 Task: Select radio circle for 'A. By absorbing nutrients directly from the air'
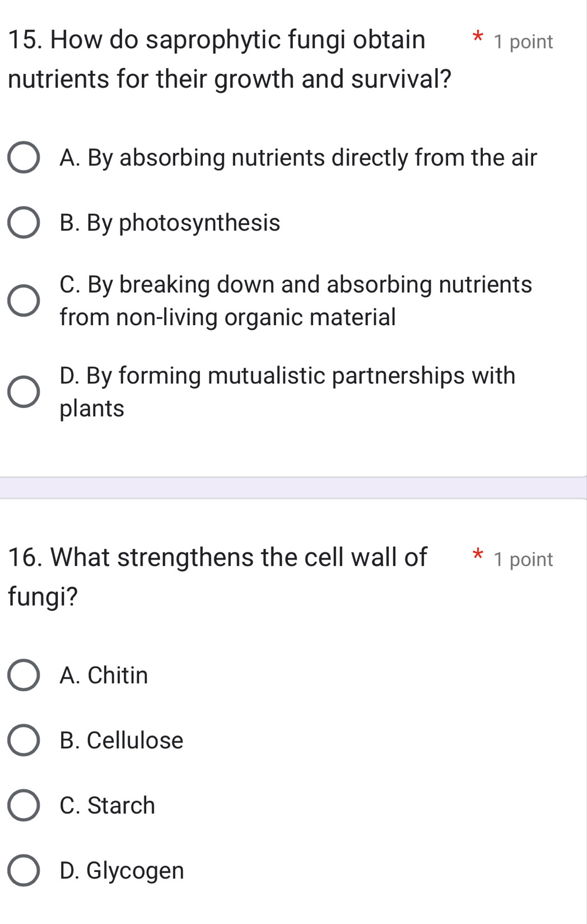pos(24,158)
